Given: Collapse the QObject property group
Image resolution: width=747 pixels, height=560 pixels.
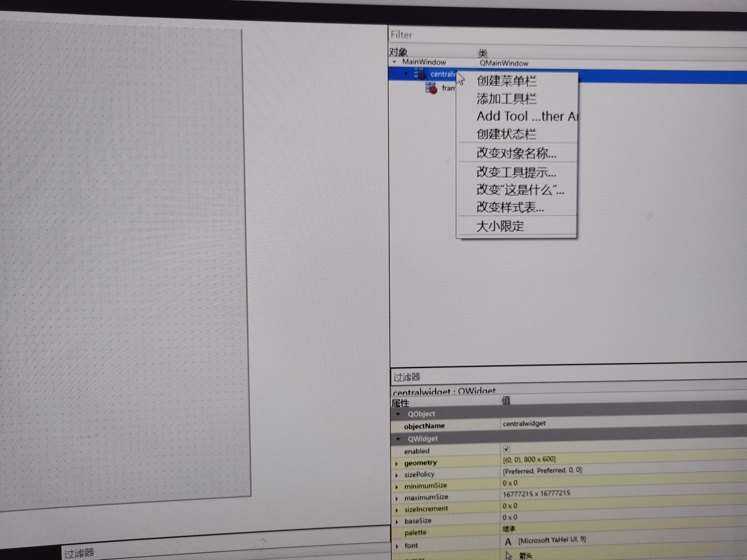Looking at the screenshot, I should pos(398,414).
